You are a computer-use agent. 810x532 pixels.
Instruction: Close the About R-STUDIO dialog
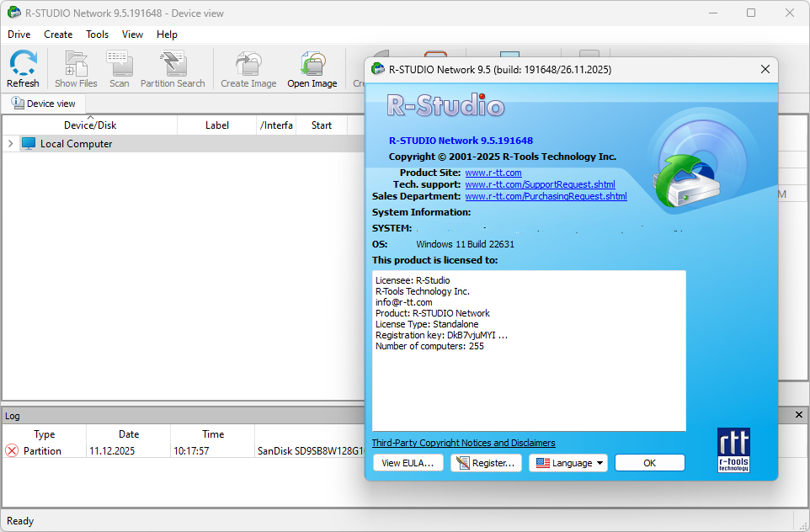765,69
